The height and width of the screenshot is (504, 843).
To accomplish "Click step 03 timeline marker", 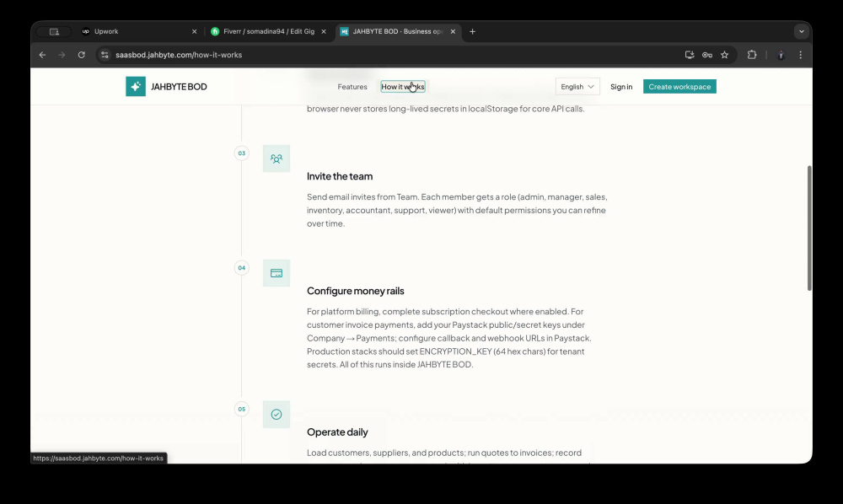I will [x=242, y=153].
